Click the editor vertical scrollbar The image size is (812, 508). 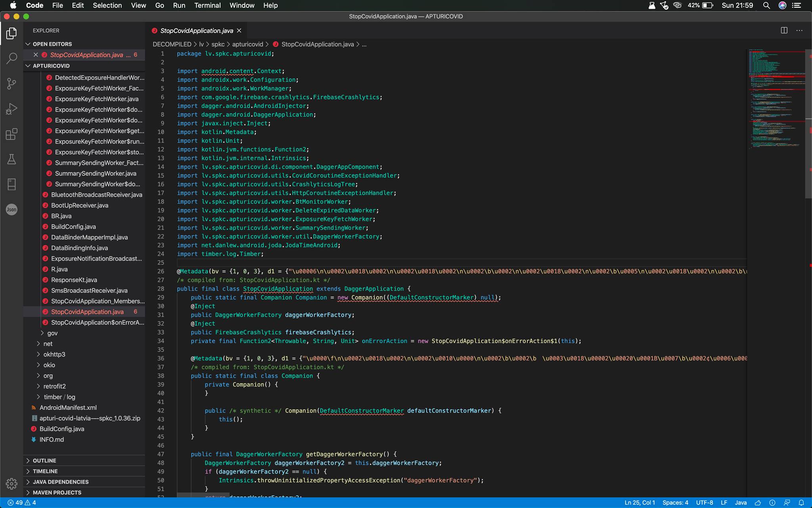809,124
